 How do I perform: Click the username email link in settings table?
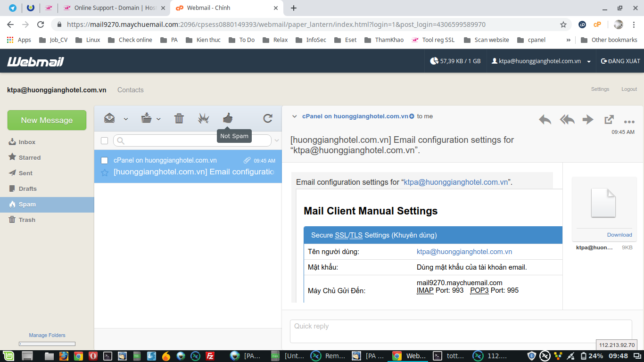[x=464, y=252]
